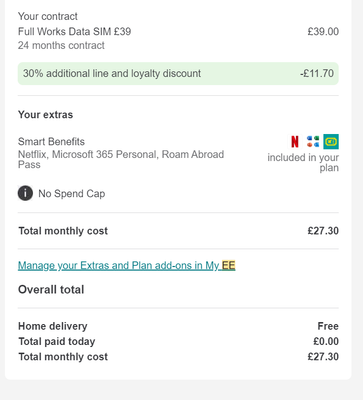Screen dimensions: 363x400
Task: Click the Roam Abroad Pass icon
Action: 331,142
